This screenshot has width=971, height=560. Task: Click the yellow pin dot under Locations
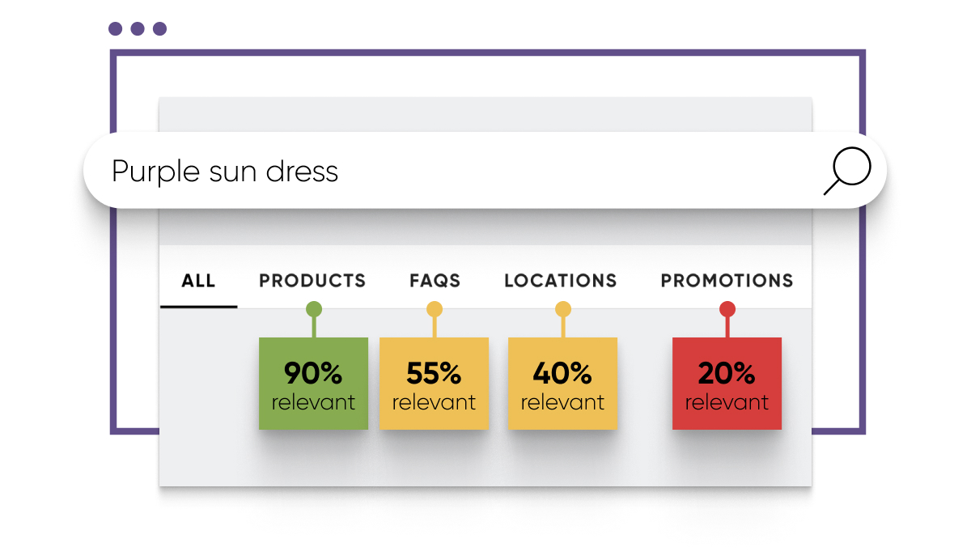tap(563, 309)
